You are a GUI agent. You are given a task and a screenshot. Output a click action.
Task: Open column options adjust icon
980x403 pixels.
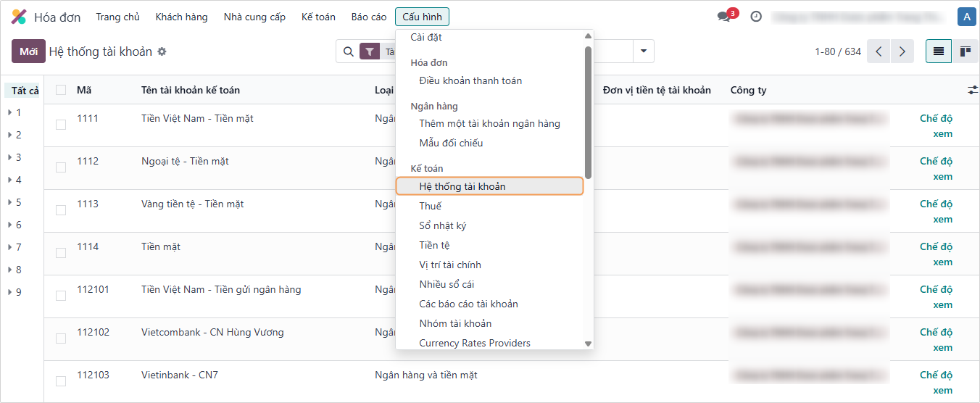(972, 90)
